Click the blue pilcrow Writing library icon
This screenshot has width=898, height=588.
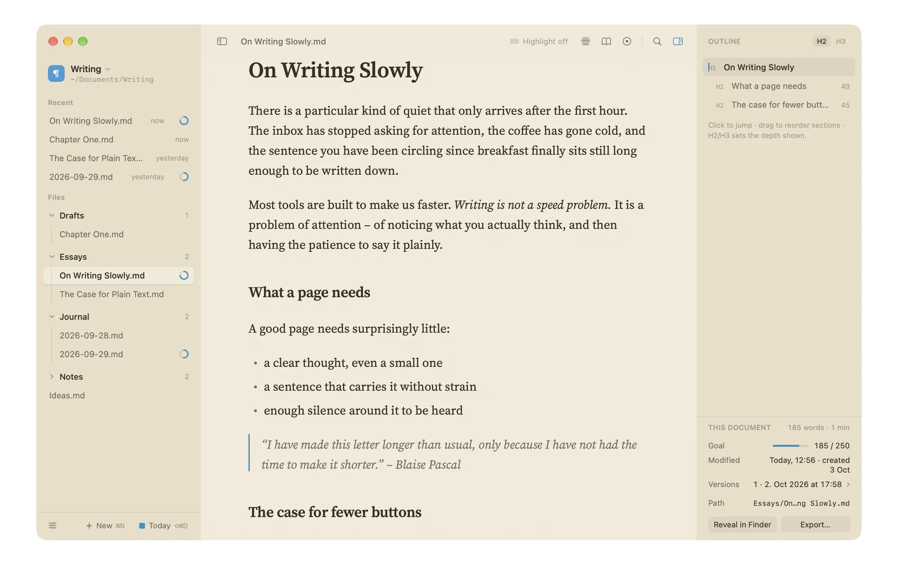56,73
